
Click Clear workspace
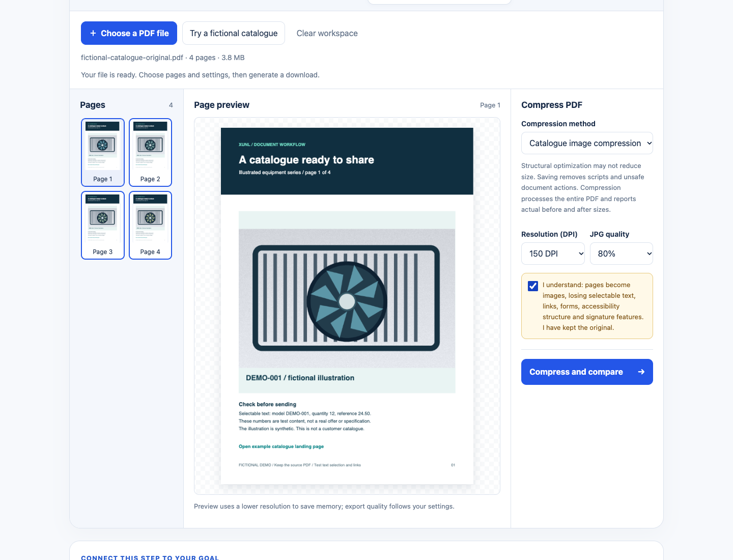(327, 33)
